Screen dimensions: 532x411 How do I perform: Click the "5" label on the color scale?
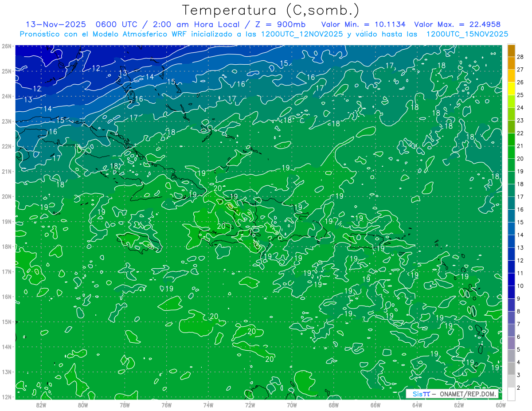coord(519,349)
